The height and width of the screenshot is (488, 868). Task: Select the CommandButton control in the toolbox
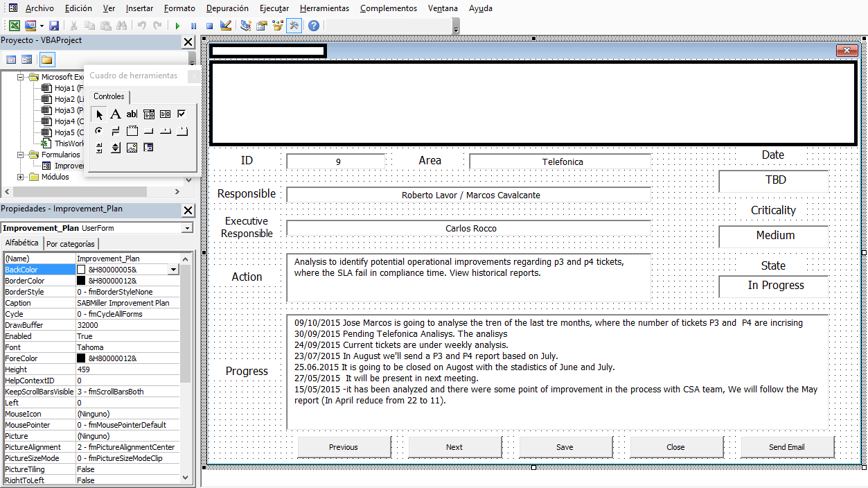pos(148,130)
